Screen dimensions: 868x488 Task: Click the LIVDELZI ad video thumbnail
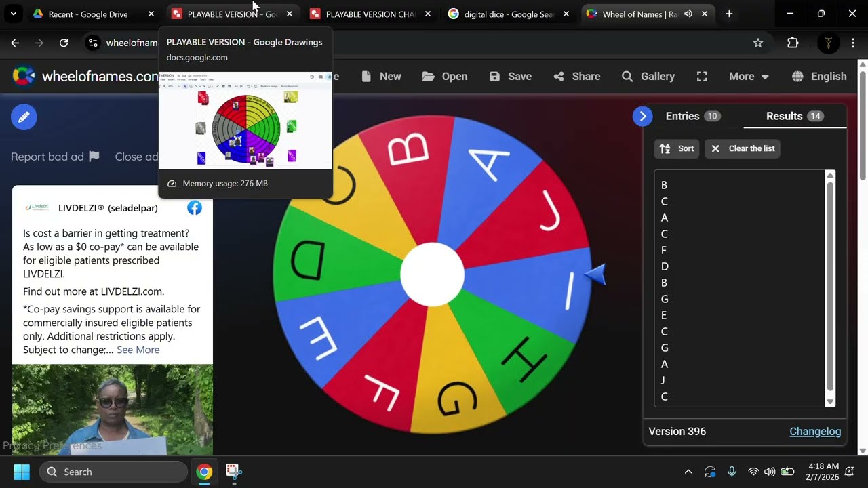(x=113, y=409)
